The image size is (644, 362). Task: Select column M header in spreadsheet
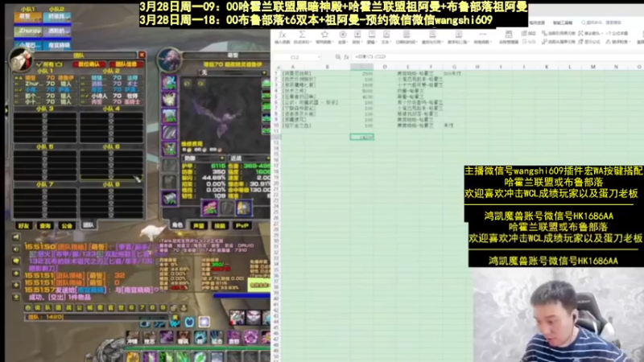pyautogui.click(x=592, y=67)
